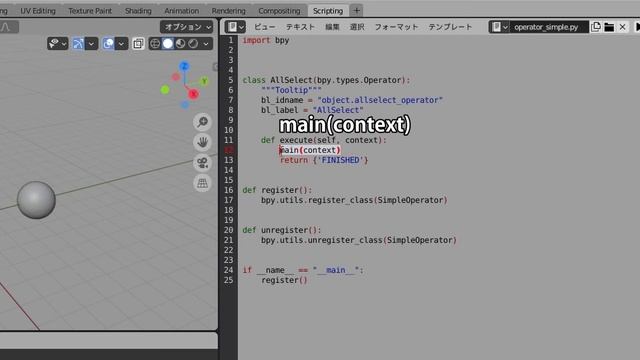The image size is (640, 360).
Task: Open the テキスト menu
Action: [x=300, y=27]
